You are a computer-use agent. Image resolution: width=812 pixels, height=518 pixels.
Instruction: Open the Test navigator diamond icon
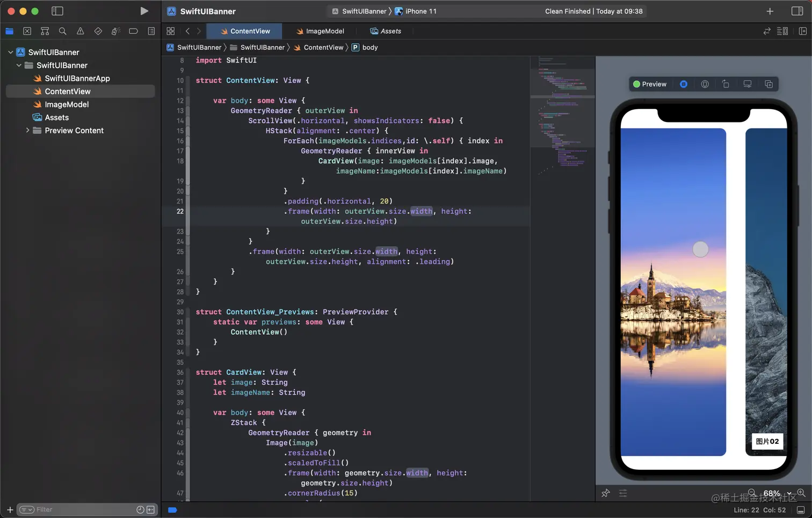pos(98,31)
